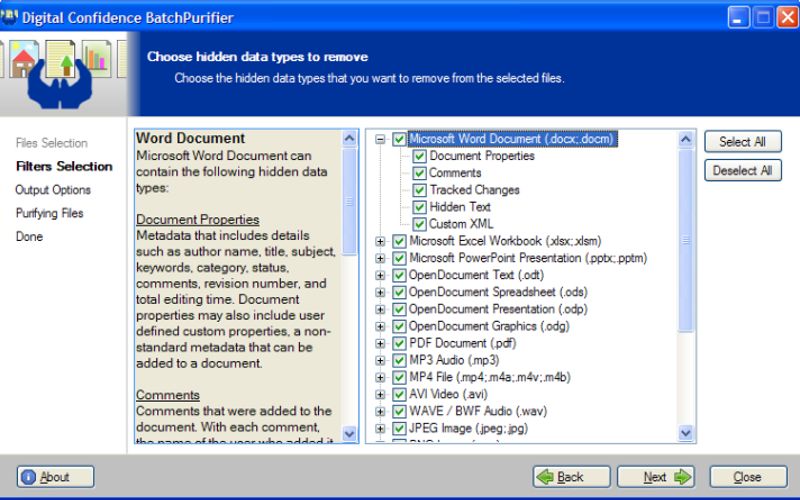Expand the Microsoft Excel Workbook node
Screen dimensions: 800x500
(x=380, y=241)
